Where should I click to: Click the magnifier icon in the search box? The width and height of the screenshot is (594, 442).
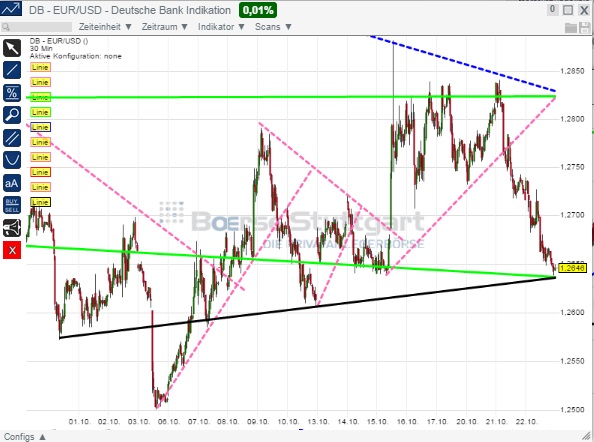[6, 27]
